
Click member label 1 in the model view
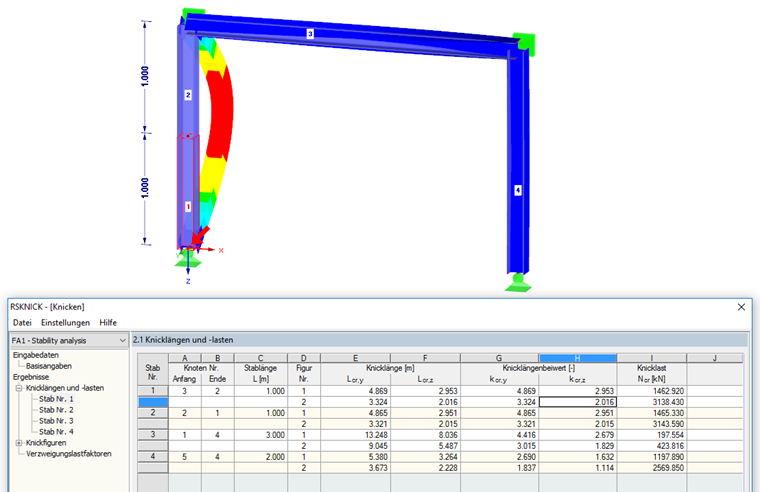[188, 206]
